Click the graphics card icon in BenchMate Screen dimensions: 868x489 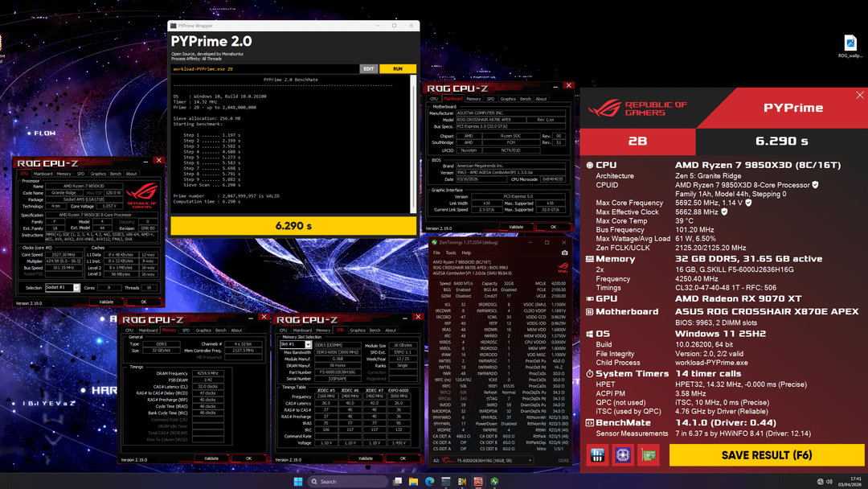tap(648, 455)
